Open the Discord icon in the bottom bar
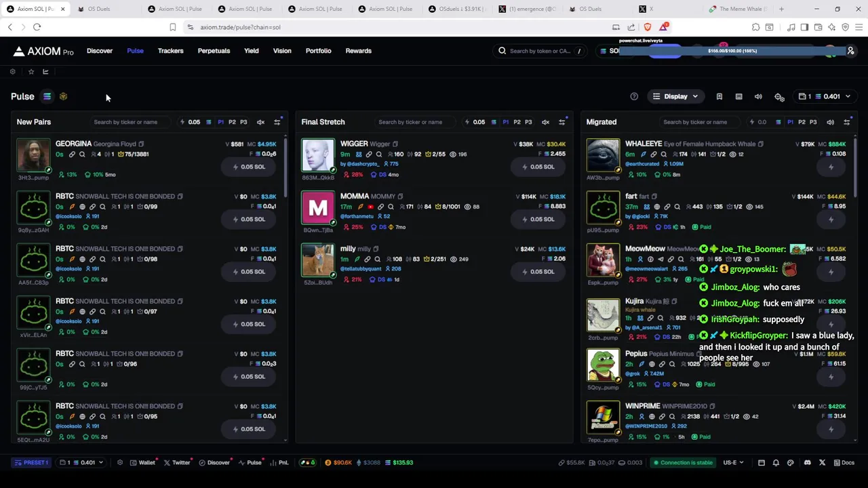Screen dimensions: 868x488 (807, 462)
